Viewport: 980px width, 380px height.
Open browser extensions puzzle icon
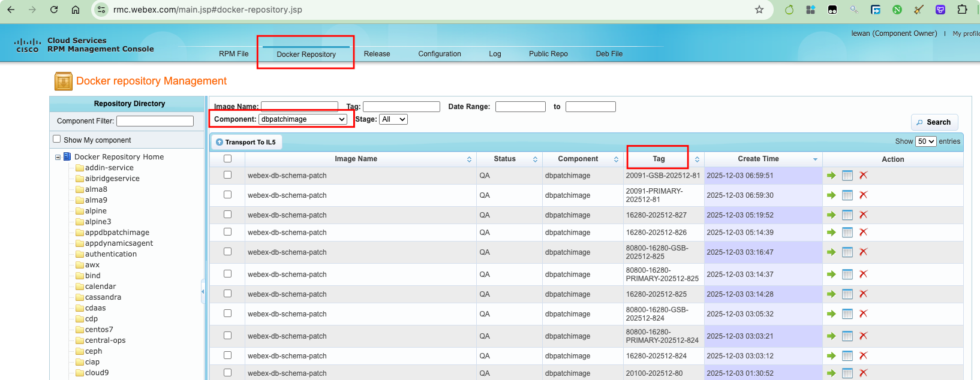coord(962,10)
